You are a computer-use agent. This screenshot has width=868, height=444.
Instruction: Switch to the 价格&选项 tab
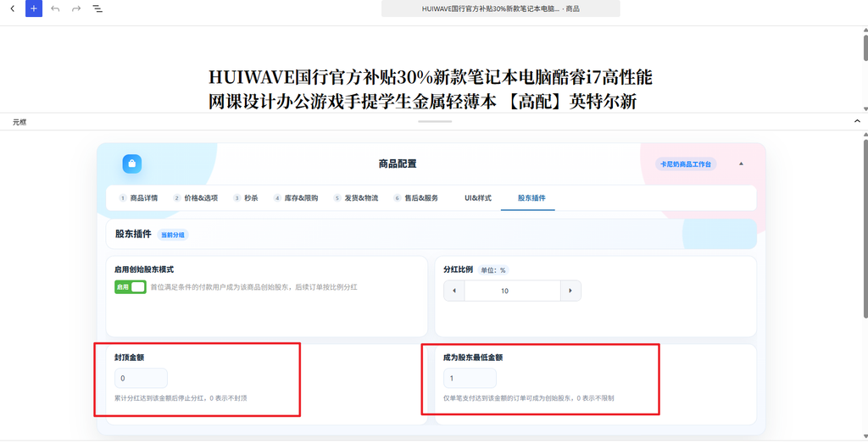pyautogui.click(x=196, y=198)
